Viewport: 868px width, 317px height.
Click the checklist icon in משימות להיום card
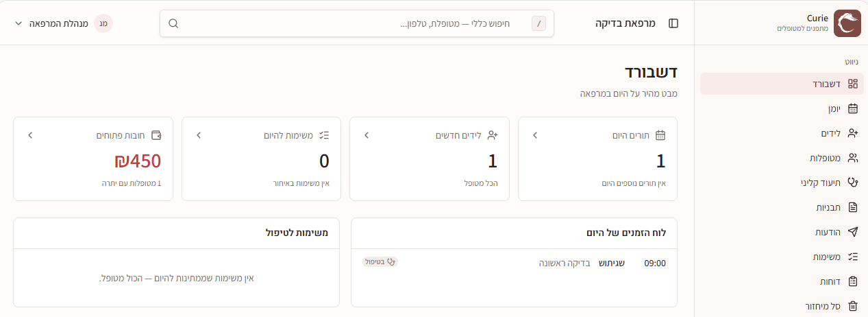tap(325, 135)
